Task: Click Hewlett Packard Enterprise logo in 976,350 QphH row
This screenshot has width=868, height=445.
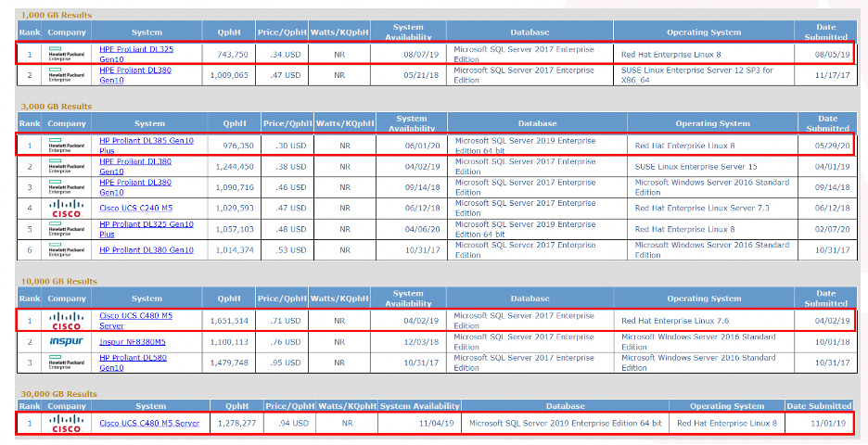Action: point(66,146)
